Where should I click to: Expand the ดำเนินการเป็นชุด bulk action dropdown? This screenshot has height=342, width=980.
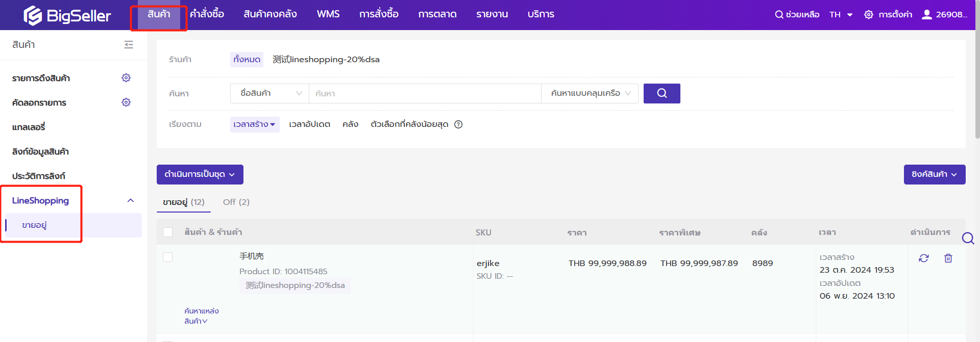pos(200,174)
